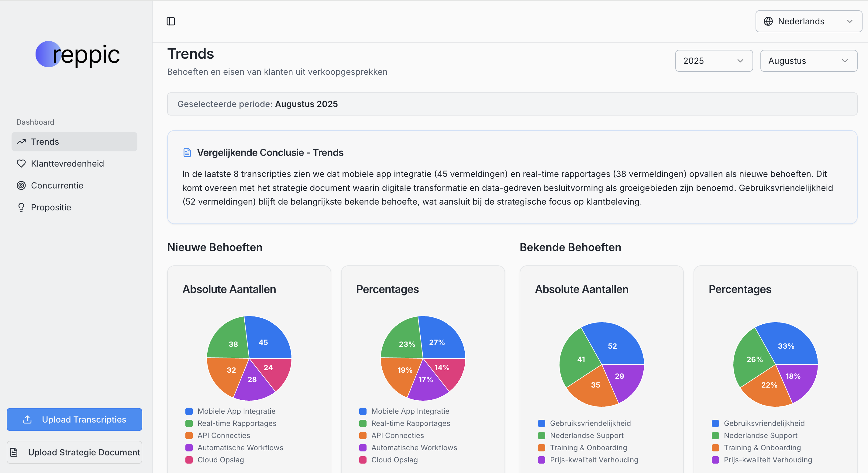Open the Nederlands language dropdown
The image size is (868, 473).
point(808,21)
